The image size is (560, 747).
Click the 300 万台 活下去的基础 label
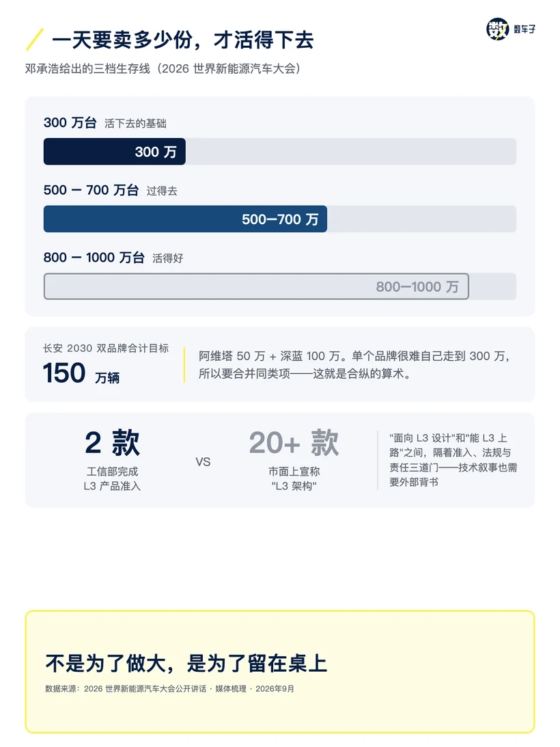click(x=104, y=123)
